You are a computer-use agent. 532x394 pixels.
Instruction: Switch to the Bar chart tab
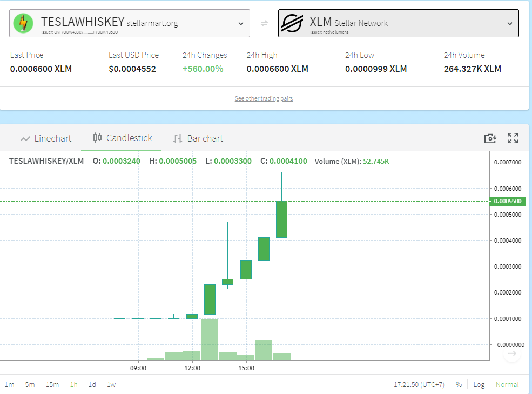pyautogui.click(x=198, y=138)
